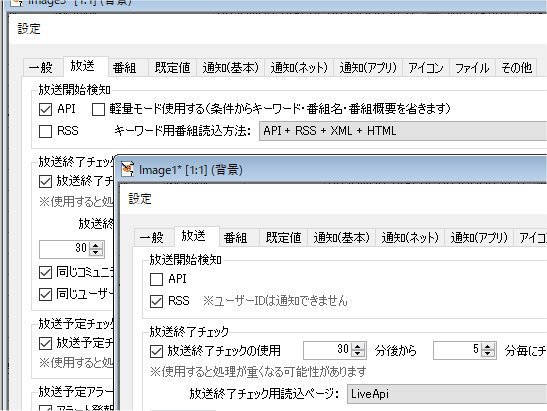Open the キーワード用番組読込方法 dropdown

pyautogui.click(x=403, y=131)
